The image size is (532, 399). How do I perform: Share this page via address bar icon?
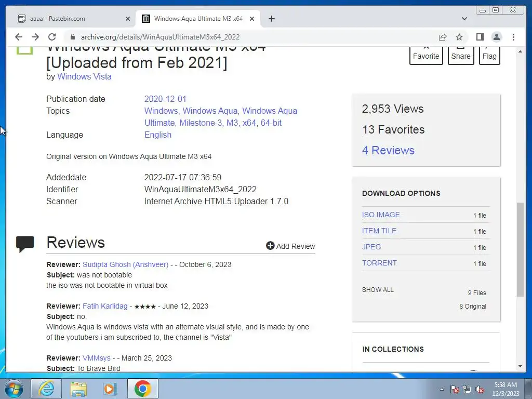click(x=443, y=37)
